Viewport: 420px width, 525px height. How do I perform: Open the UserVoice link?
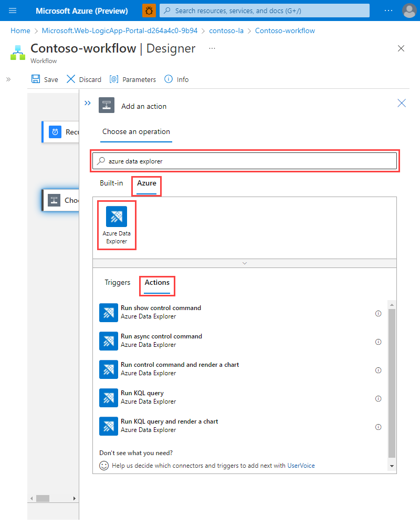coord(300,465)
